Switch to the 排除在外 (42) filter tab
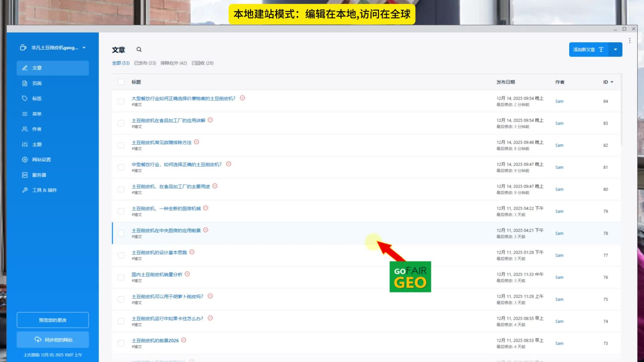 tap(173, 63)
